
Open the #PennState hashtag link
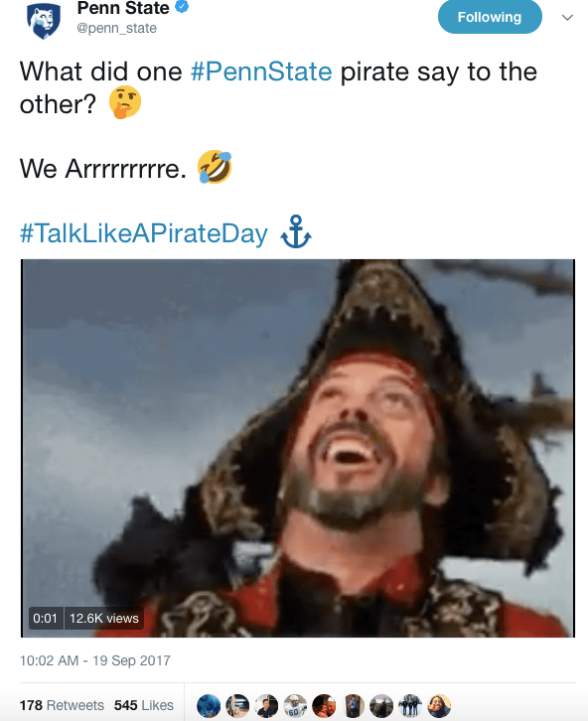point(261,72)
